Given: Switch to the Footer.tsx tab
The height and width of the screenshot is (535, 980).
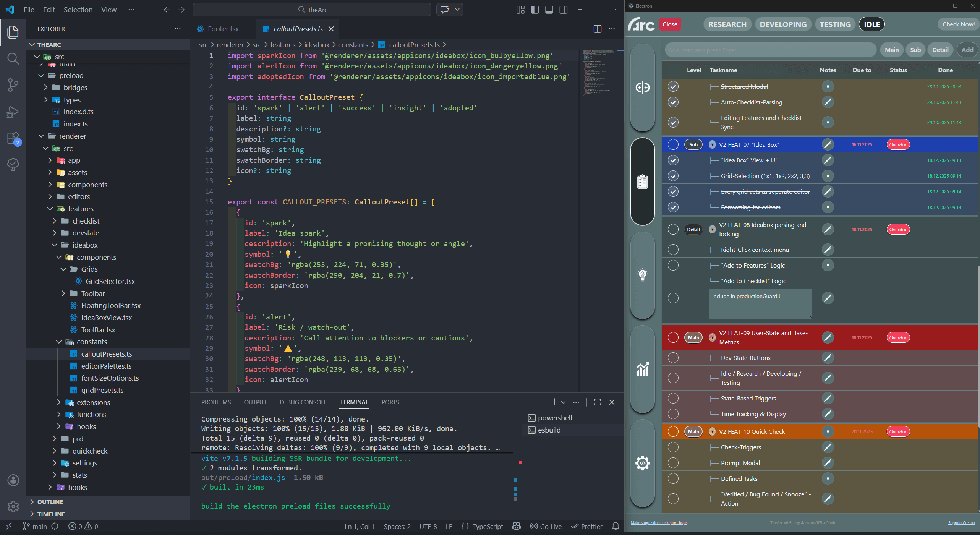Looking at the screenshot, I should point(223,29).
